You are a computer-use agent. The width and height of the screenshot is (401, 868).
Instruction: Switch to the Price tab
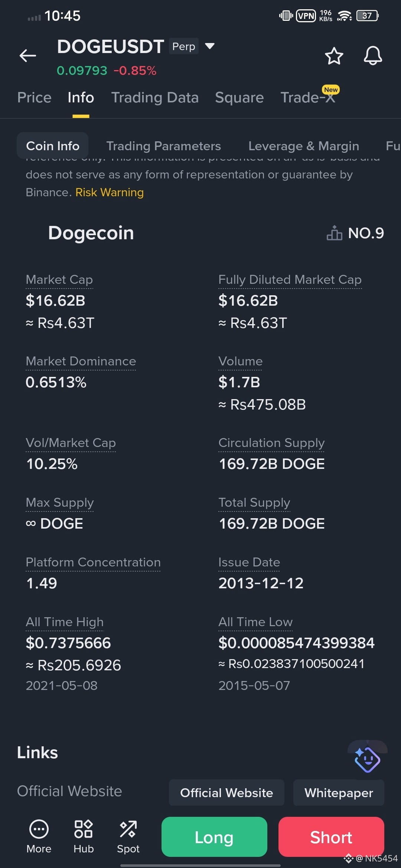34,98
